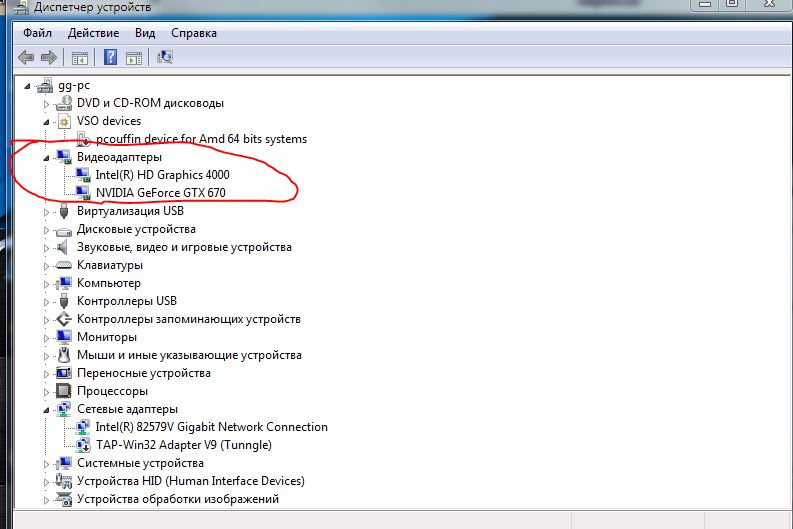Viewport: 793px width, 529px height.
Task: Open the Действие menu
Action: pos(93,33)
